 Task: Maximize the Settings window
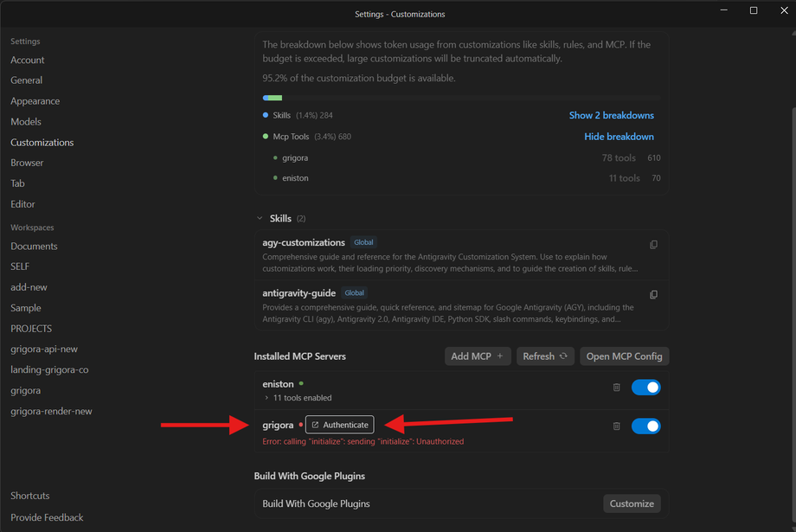click(x=754, y=10)
